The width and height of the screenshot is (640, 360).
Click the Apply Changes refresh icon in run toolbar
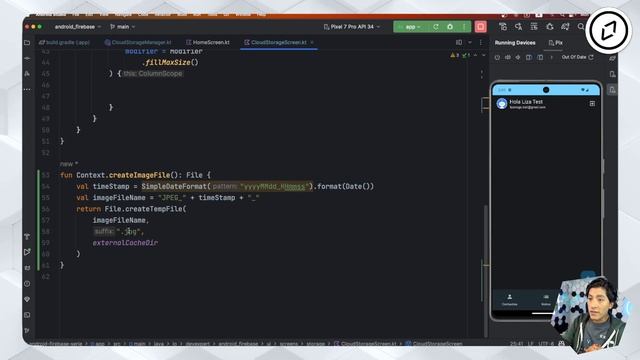click(436, 27)
